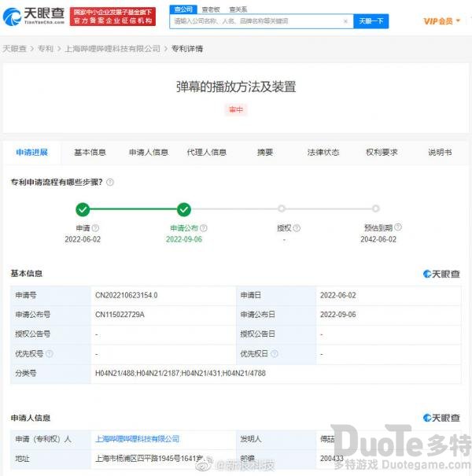The image size is (472, 476).
Task: Click the 授权 step circle marker
Action: point(282,208)
